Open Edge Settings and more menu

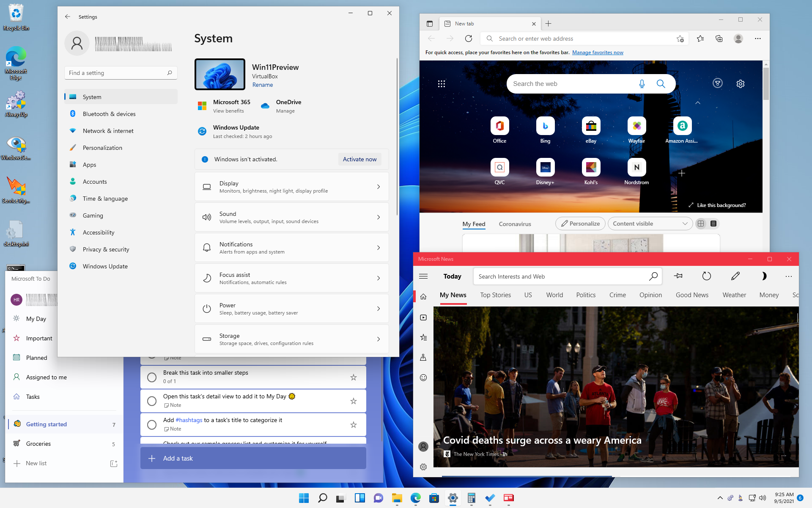758,39
